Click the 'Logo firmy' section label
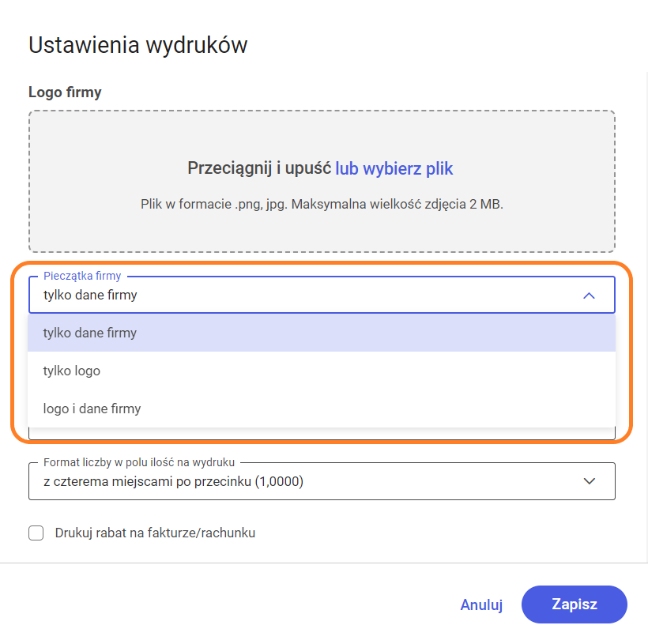 (65, 92)
